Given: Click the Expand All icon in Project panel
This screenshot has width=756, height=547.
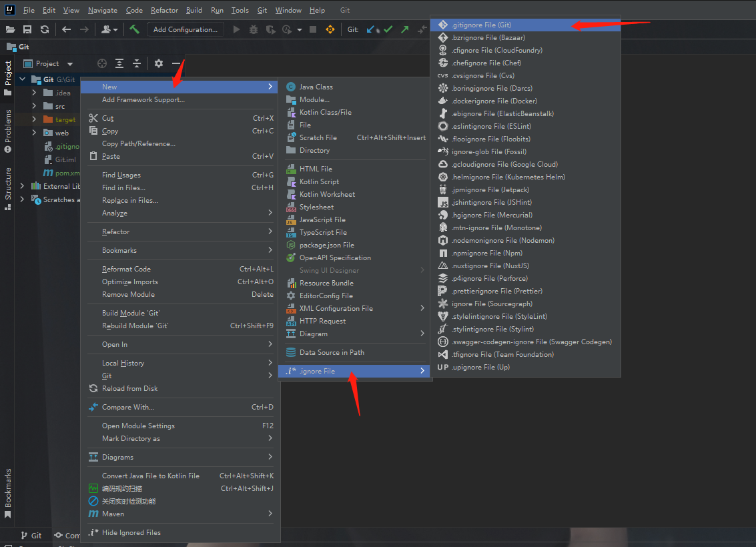Looking at the screenshot, I should pyautogui.click(x=119, y=63).
